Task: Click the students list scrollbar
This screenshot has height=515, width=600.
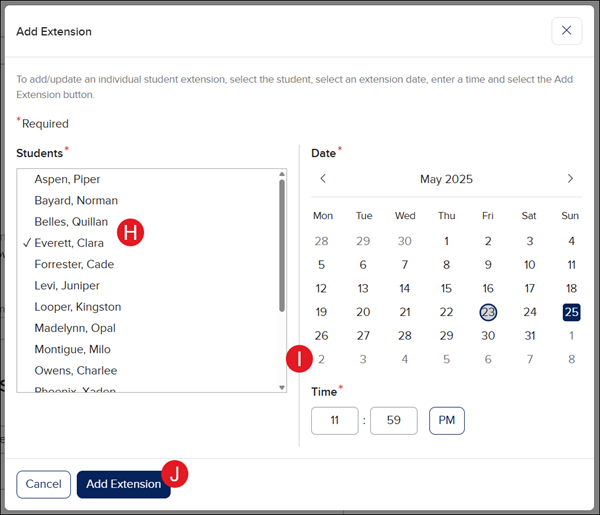Action: click(x=282, y=245)
